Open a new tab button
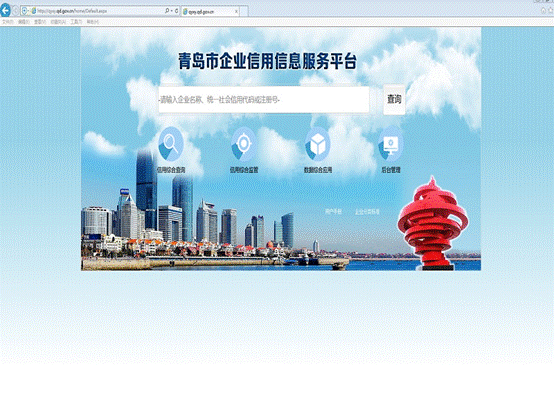Screen dimensions: 554x415 244,12
